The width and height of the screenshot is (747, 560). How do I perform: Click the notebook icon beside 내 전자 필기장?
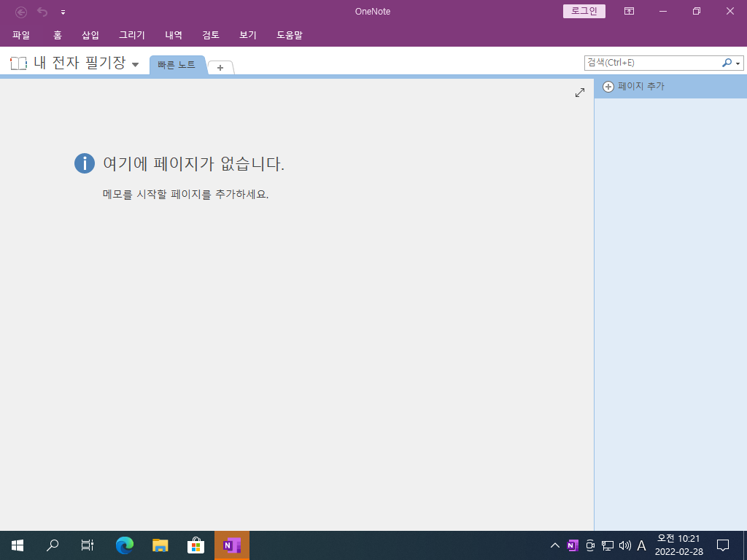pyautogui.click(x=18, y=63)
